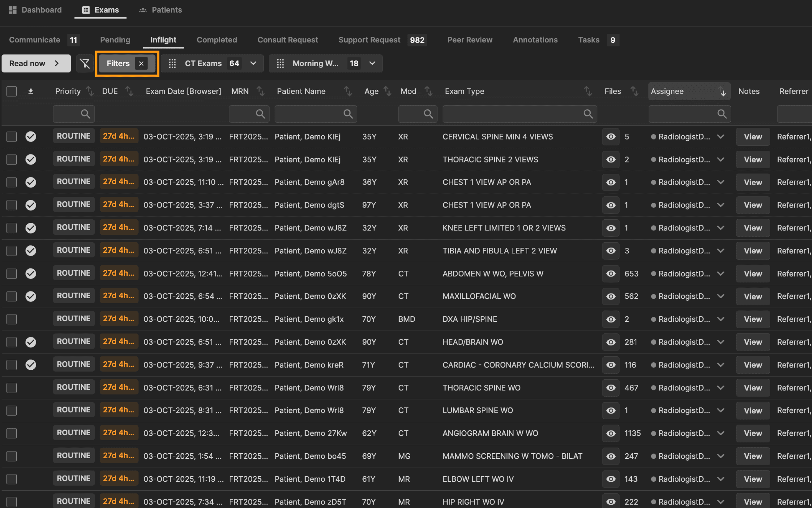Image resolution: width=812 pixels, height=508 pixels.
Task: Select checkbox for ANGIOGRAM BRAIN W WO row
Action: (x=12, y=433)
